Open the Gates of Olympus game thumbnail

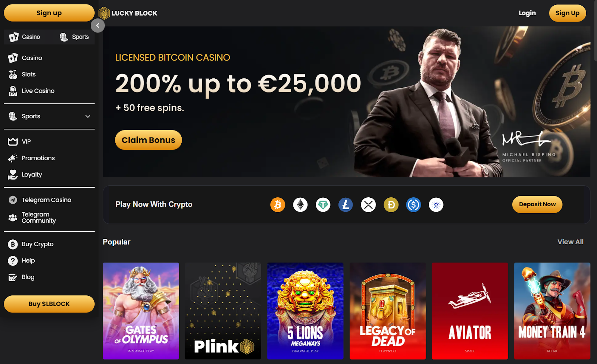141,311
